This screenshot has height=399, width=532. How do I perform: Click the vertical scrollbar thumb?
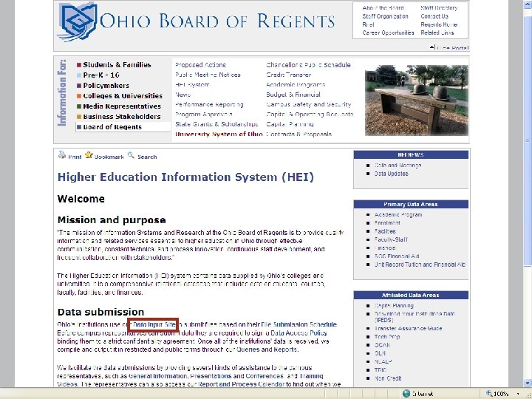pyautogui.click(x=528, y=140)
